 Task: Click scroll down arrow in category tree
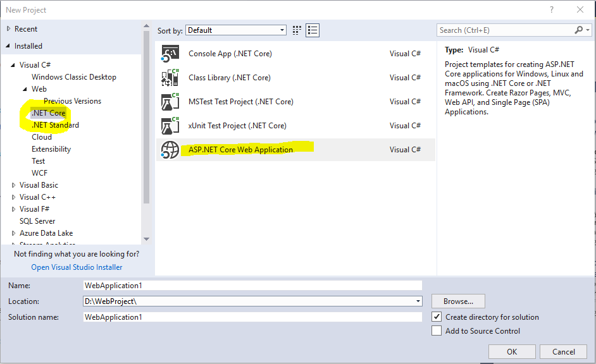pyautogui.click(x=146, y=239)
